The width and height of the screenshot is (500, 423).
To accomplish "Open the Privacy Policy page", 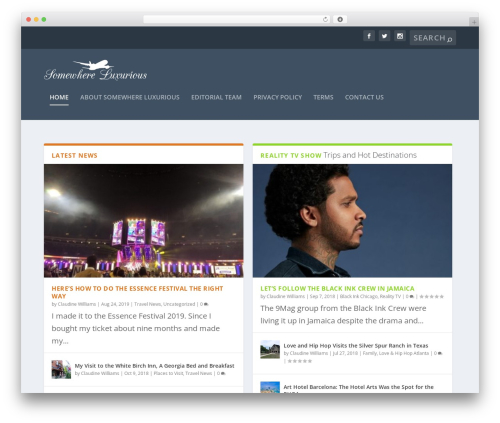I will (x=278, y=97).
